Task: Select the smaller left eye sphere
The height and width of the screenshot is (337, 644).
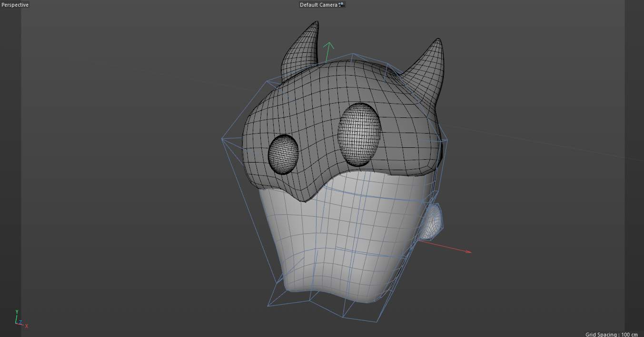Action: pos(283,154)
